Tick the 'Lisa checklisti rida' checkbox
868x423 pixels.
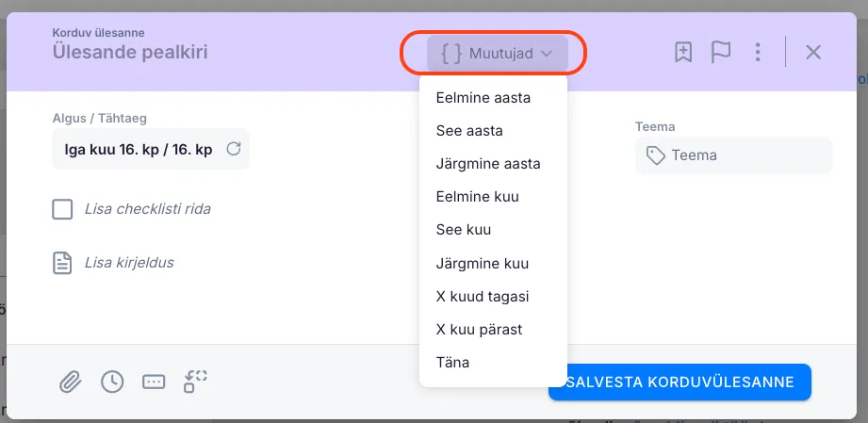click(62, 209)
